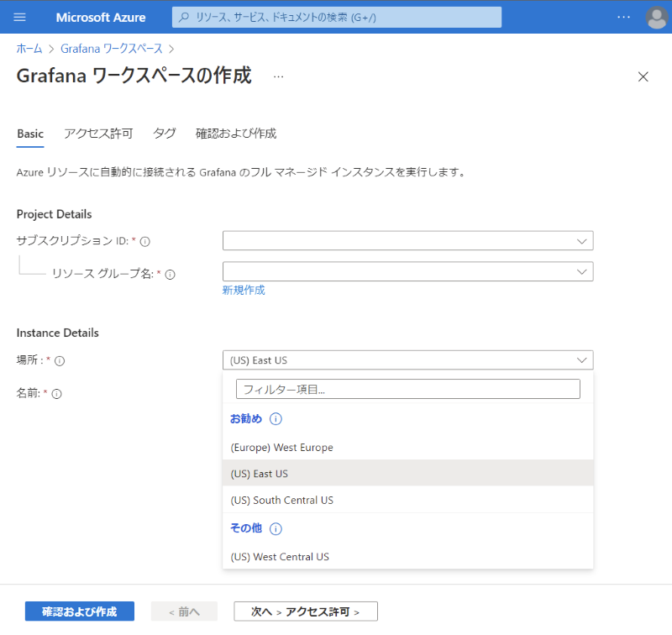Switch to the 確認および作成 tab
The height and width of the screenshot is (635, 672).
[236, 134]
